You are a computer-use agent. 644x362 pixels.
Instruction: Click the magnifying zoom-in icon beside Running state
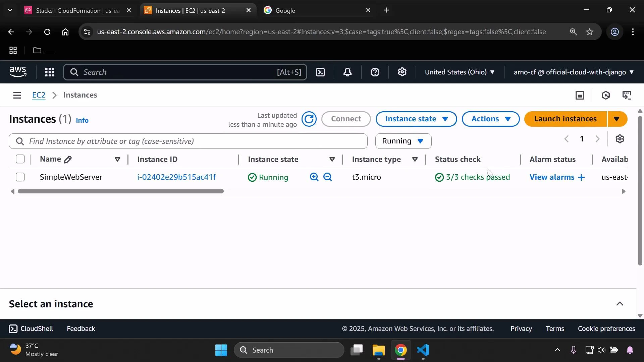click(x=314, y=177)
